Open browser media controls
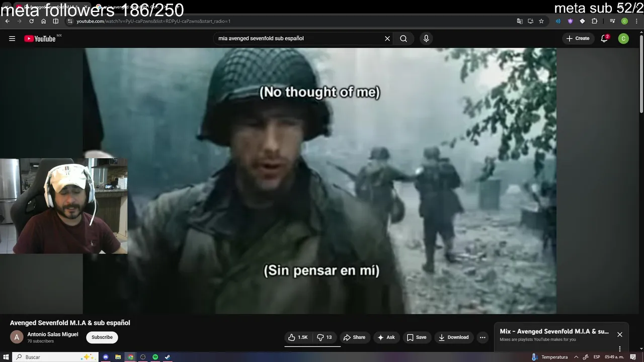This screenshot has height=362, width=644. [x=612, y=21]
